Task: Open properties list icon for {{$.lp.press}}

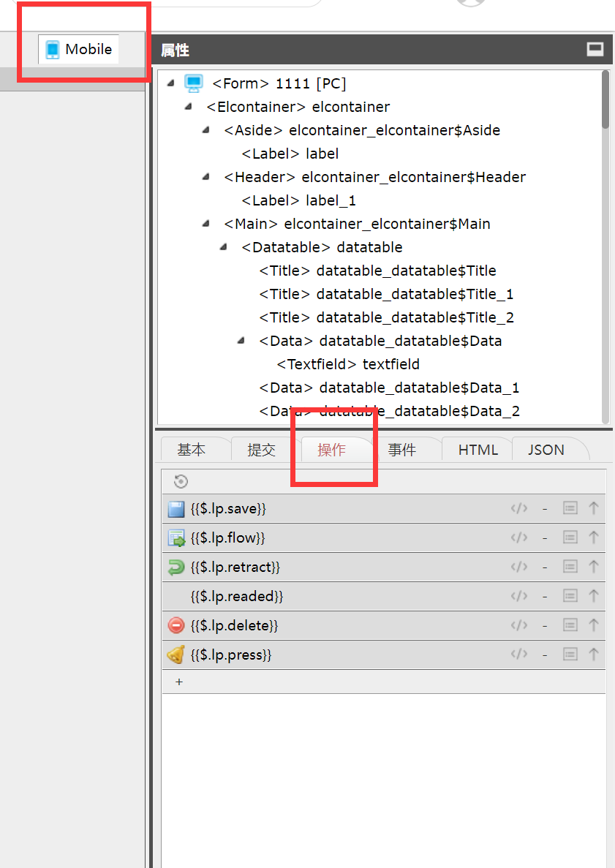Action: pyautogui.click(x=570, y=655)
